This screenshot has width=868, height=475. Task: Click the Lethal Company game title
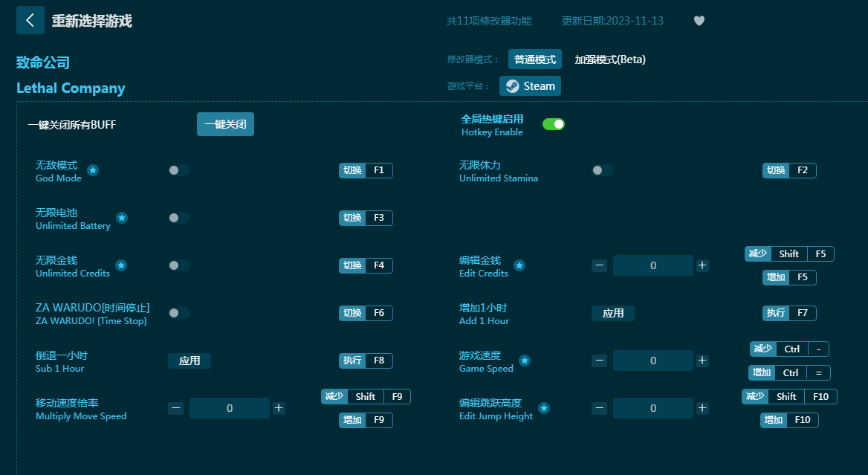pos(71,88)
